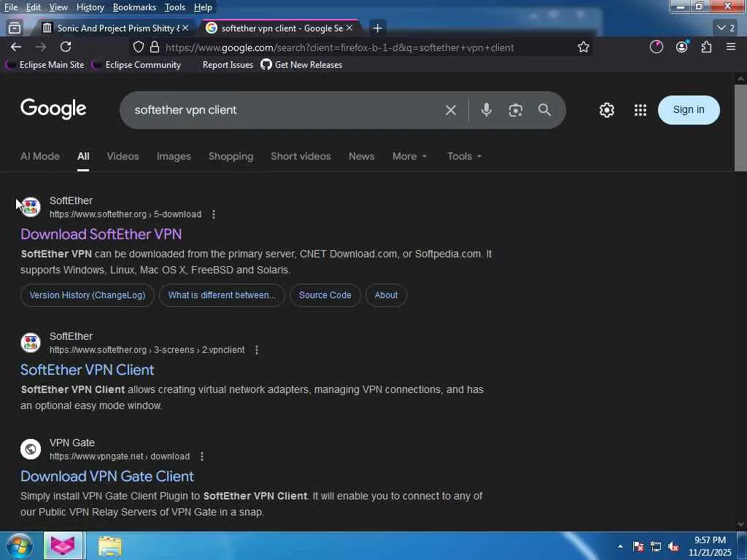The width and height of the screenshot is (747, 560).
Task: Switch to AI Mode search
Action: [40, 156]
